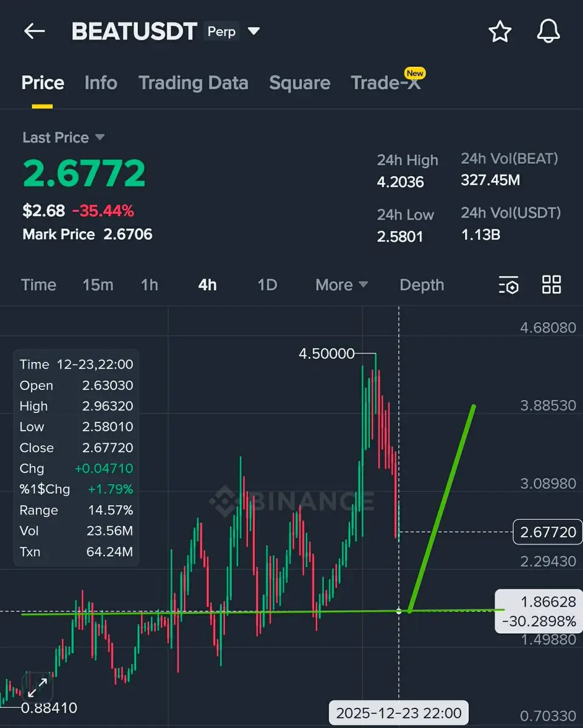Click the Open 2.63030 row in candle info

pos(76,386)
